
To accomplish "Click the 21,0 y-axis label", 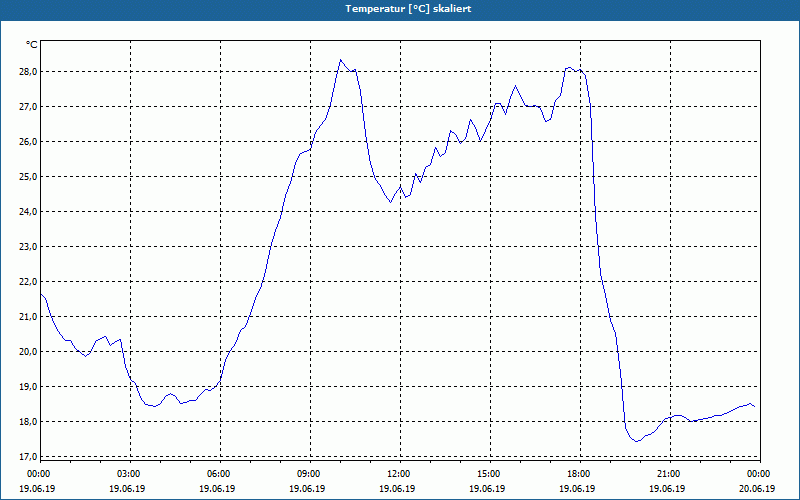I will pyautogui.click(x=29, y=317).
